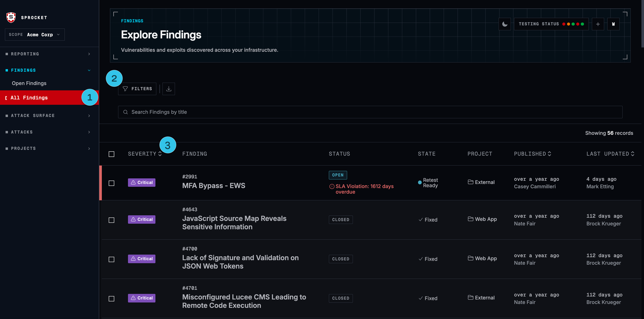The height and width of the screenshot is (319, 644).
Task: Select All Findings in sidebar
Action: [50, 98]
